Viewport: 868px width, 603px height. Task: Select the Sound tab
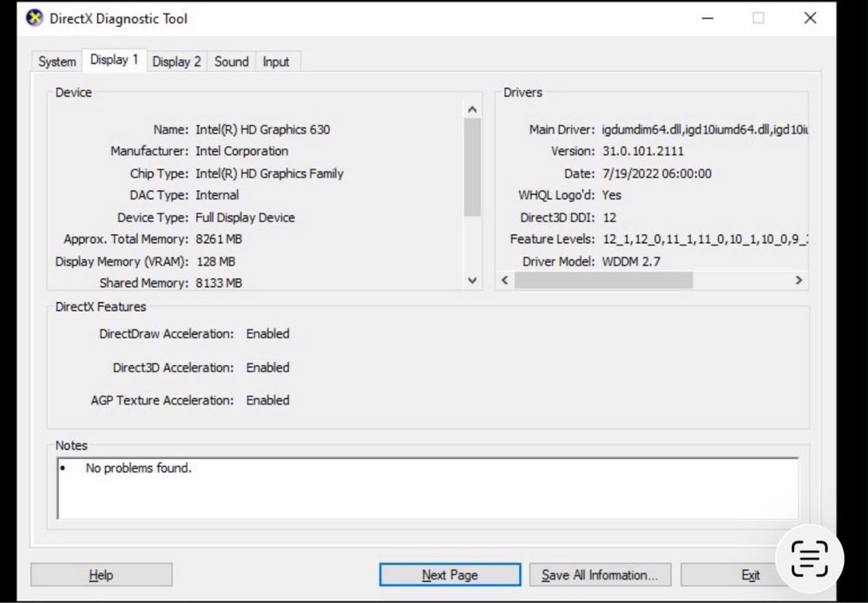232,62
